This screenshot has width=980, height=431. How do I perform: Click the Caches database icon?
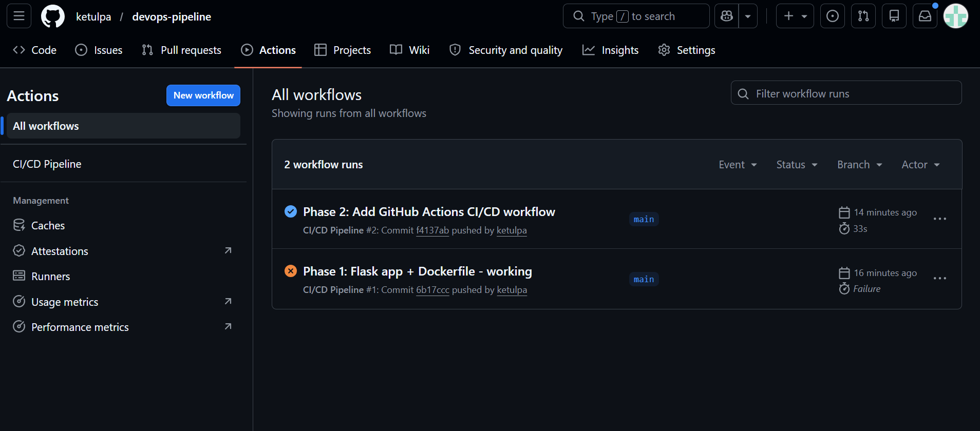click(x=19, y=225)
